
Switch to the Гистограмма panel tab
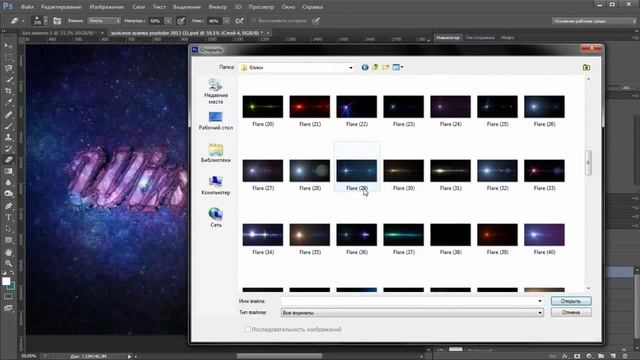coord(480,38)
